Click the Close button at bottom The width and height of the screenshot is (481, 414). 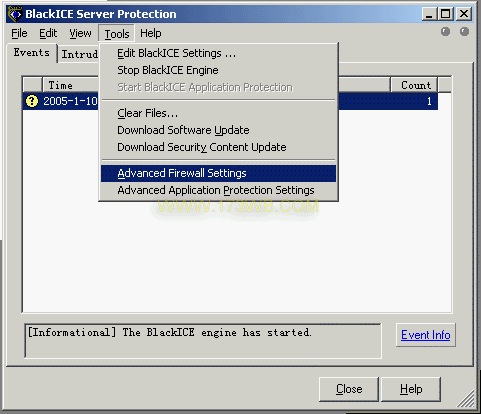[349, 389]
